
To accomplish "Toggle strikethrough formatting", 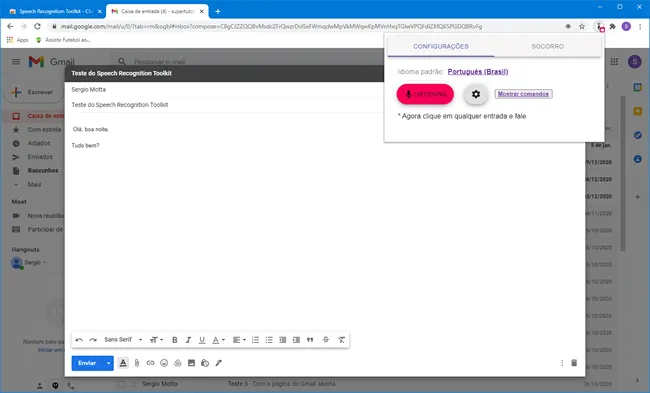I will pyautogui.click(x=326, y=340).
